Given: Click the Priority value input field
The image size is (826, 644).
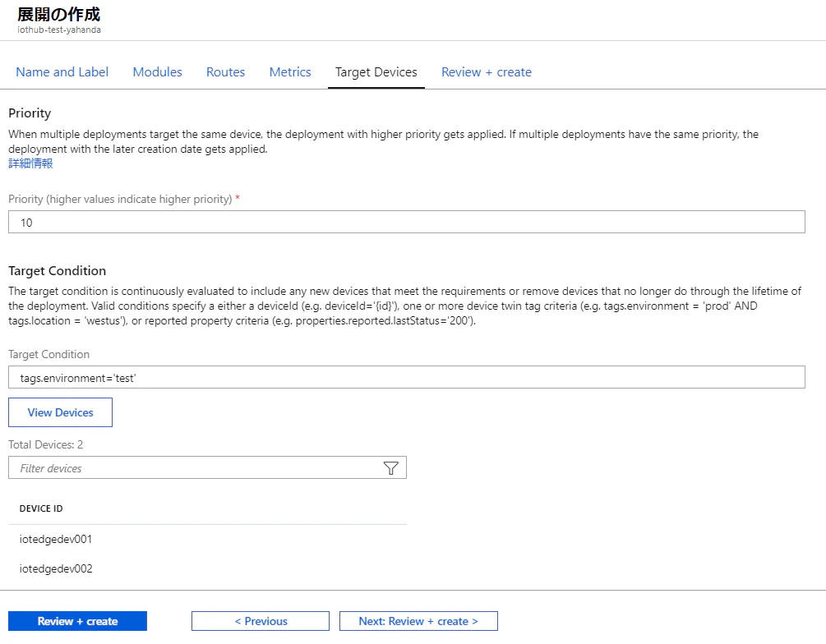Looking at the screenshot, I should [x=407, y=223].
